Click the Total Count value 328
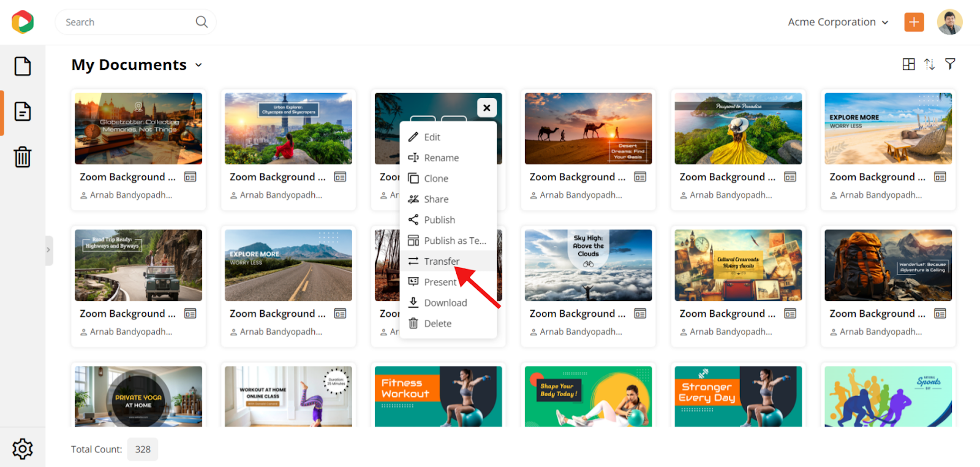The width and height of the screenshot is (980, 467). [x=143, y=449]
